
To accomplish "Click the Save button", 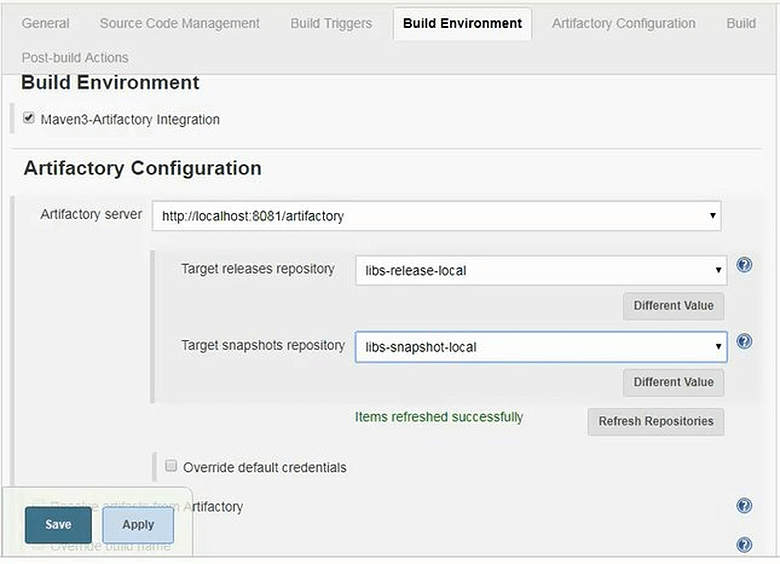I will point(58,525).
